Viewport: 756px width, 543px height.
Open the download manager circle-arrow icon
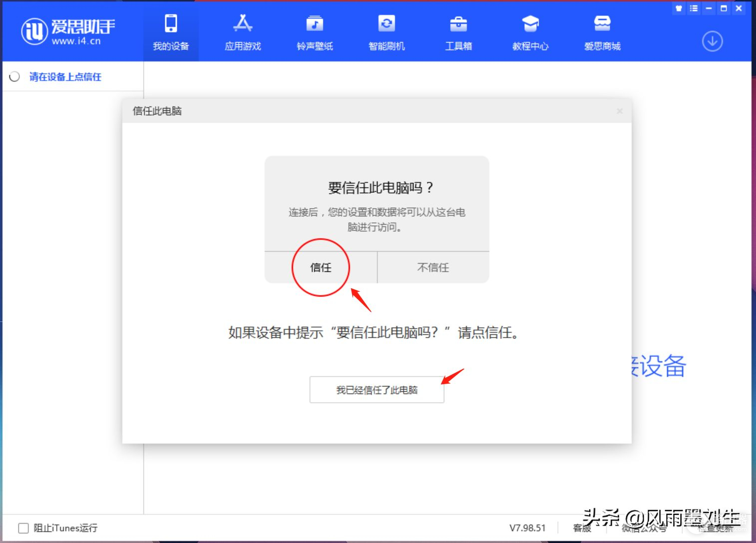tap(712, 41)
